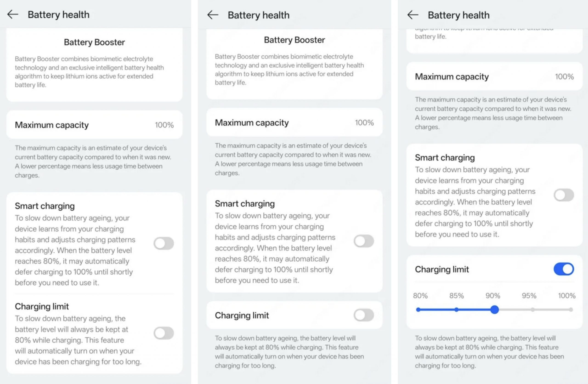The width and height of the screenshot is (588, 384).
Task: Select the 80% mark on the charging slider
Action: 418,309
